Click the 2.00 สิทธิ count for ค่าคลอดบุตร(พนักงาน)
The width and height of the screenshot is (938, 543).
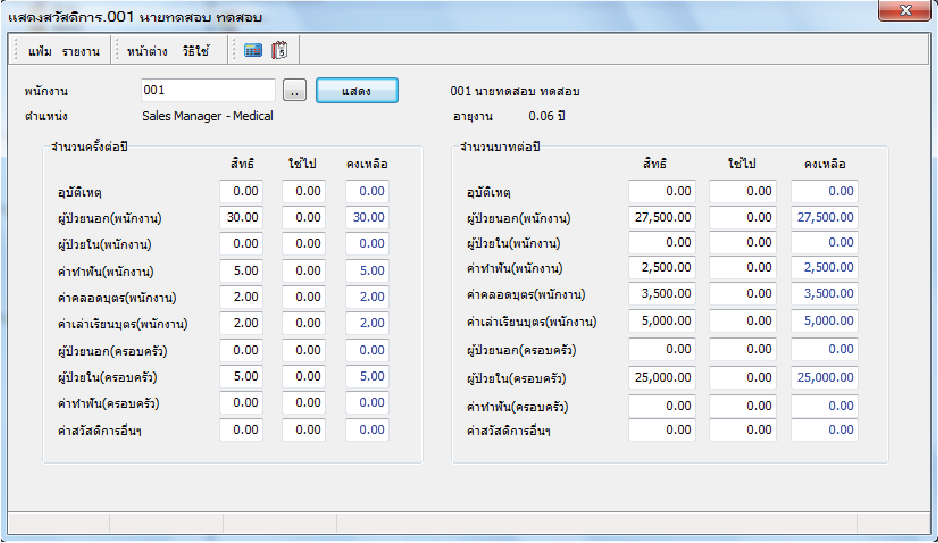point(241,297)
